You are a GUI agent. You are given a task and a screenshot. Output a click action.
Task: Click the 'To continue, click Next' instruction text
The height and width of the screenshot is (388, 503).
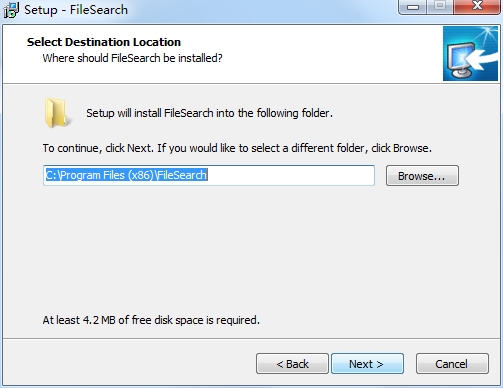(237, 148)
